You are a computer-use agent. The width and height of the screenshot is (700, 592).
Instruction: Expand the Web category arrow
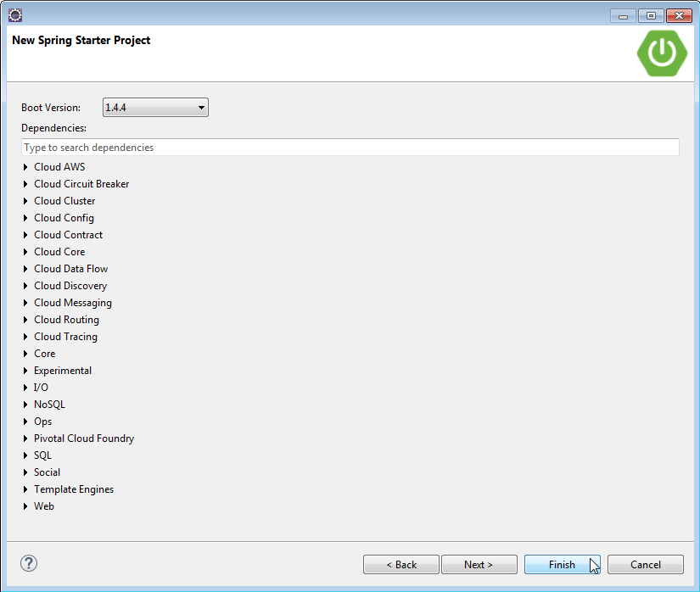(25, 505)
